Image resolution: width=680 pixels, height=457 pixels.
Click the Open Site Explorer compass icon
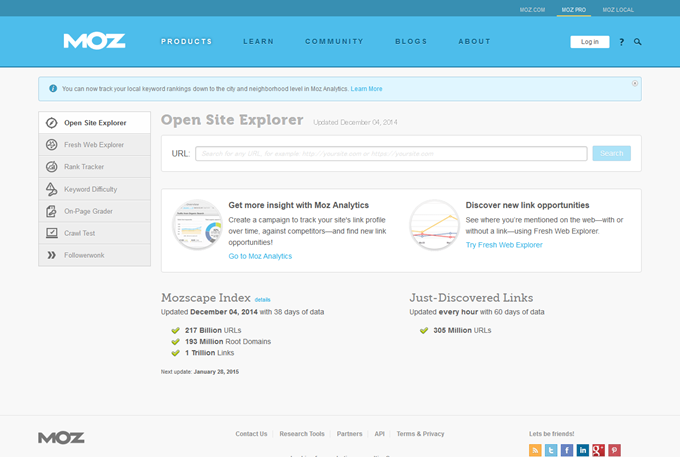pyautogui.click(x=52, y=123)
